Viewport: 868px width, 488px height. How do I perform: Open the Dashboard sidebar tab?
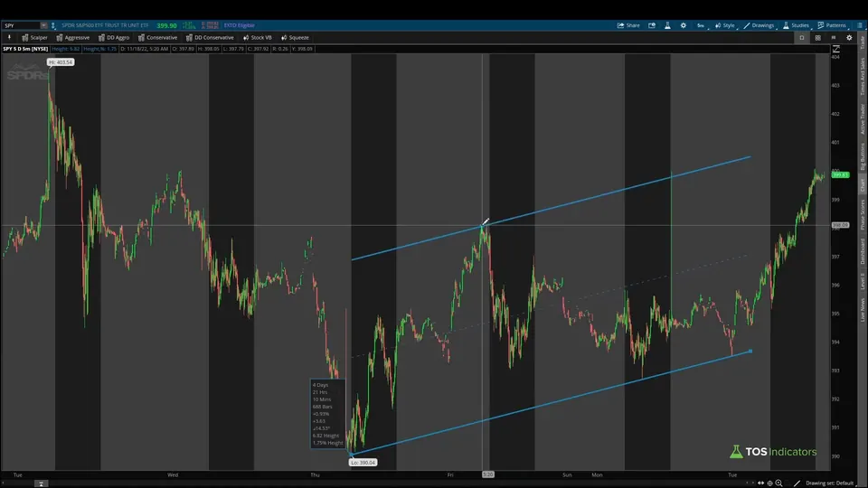863,252
